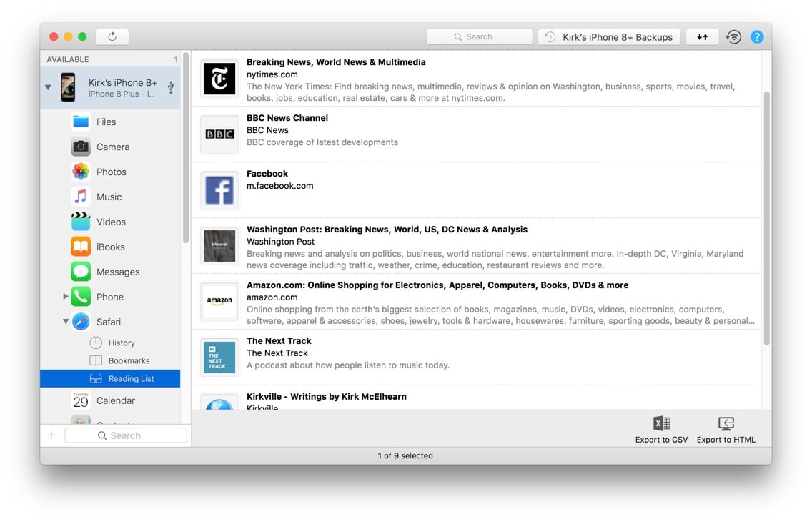Open the iBooks section

[x=110, y=247]
